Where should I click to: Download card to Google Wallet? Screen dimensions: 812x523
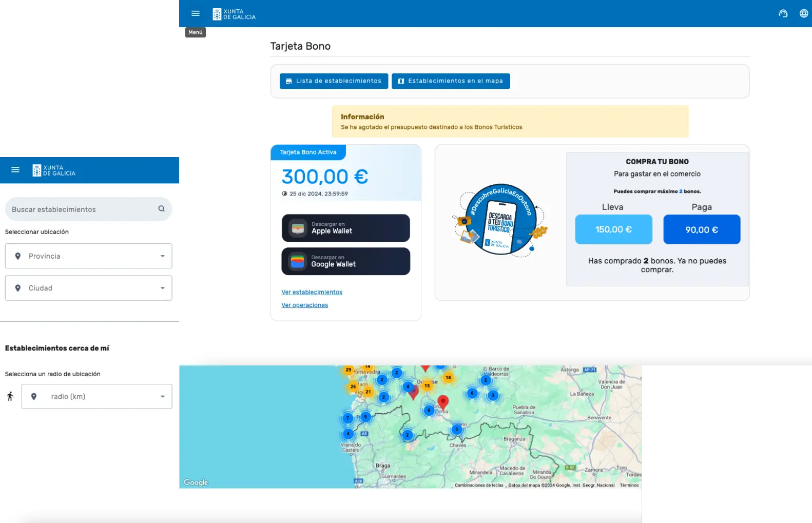346,261
